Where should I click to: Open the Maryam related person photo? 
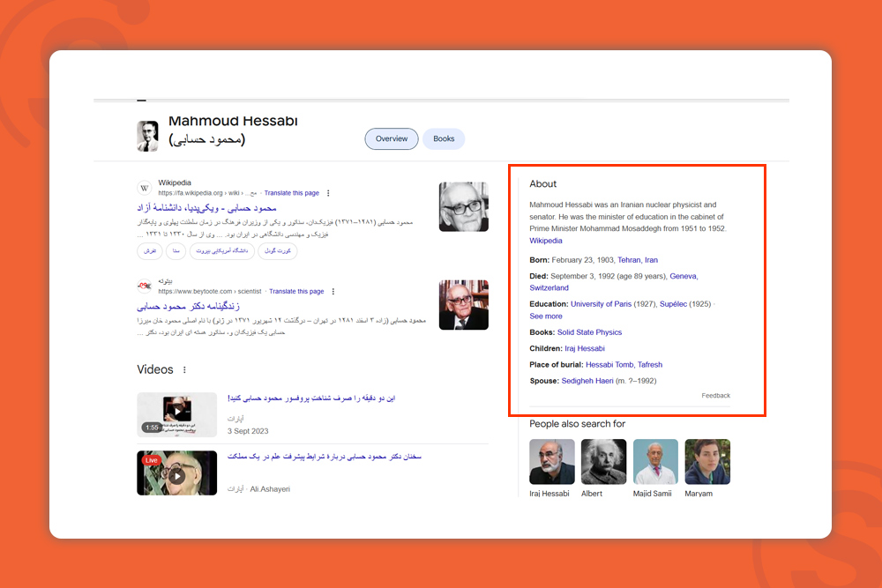tap(707, 462)
